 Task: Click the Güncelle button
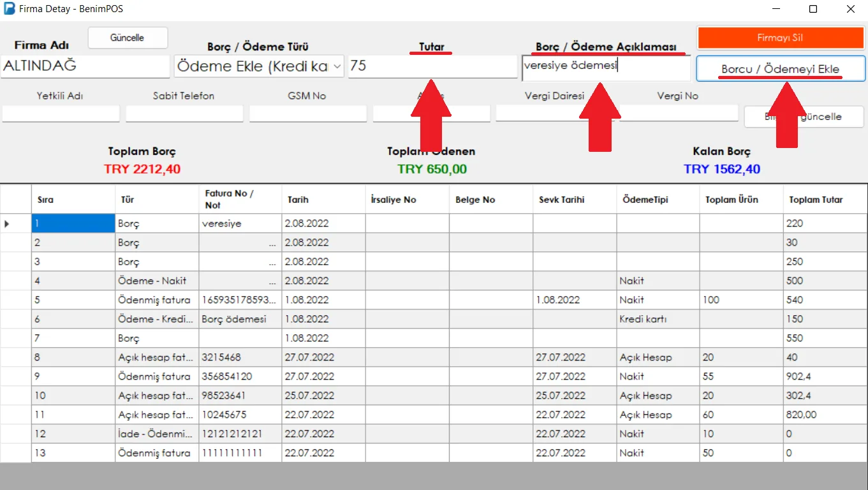128,38
